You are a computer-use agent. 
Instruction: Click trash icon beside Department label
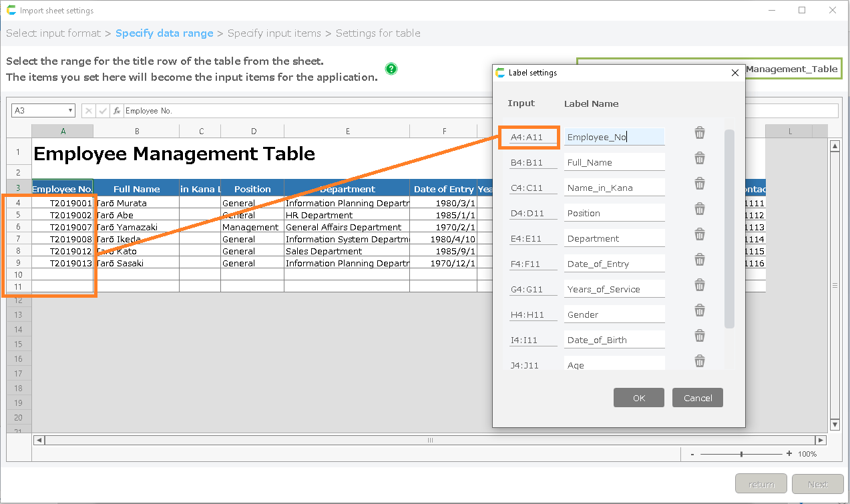pyautogui.click(x=700, y=234)
